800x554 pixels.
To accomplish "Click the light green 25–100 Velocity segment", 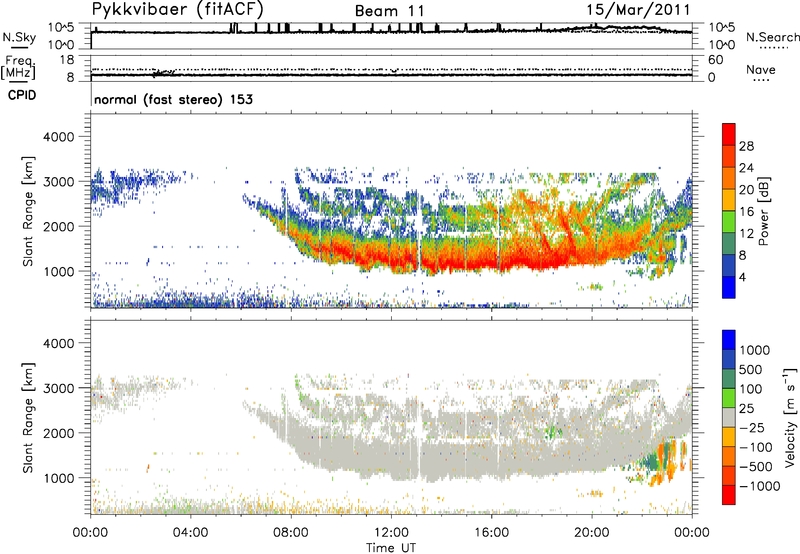I will click(729, 398).
